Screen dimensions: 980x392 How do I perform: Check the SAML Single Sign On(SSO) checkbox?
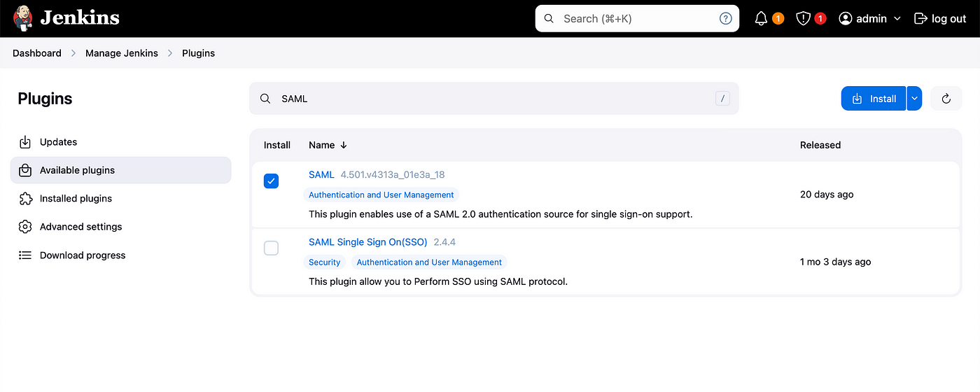point(271,248)
